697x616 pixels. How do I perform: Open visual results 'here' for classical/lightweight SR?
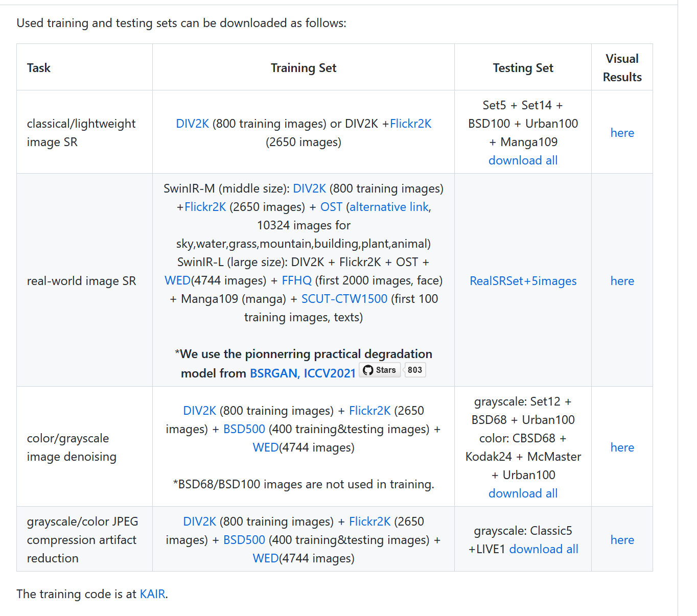[x=622, y=133]
